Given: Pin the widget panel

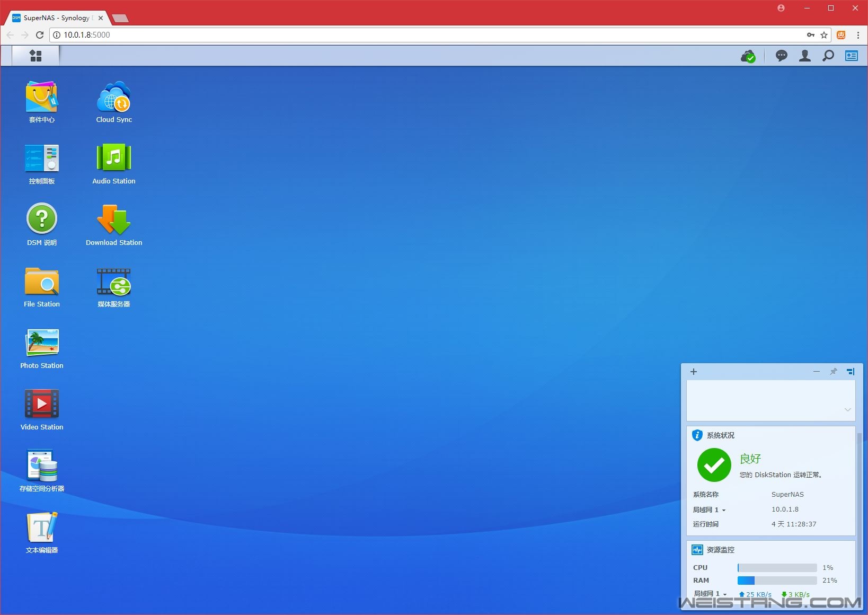Looking at the screenshot, I should point(834,372).
